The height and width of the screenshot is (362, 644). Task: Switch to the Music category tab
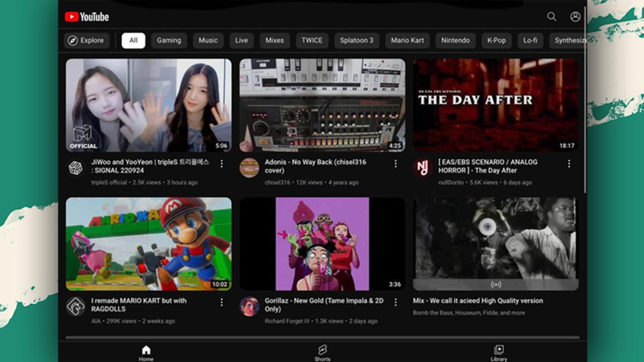point(208,40)
